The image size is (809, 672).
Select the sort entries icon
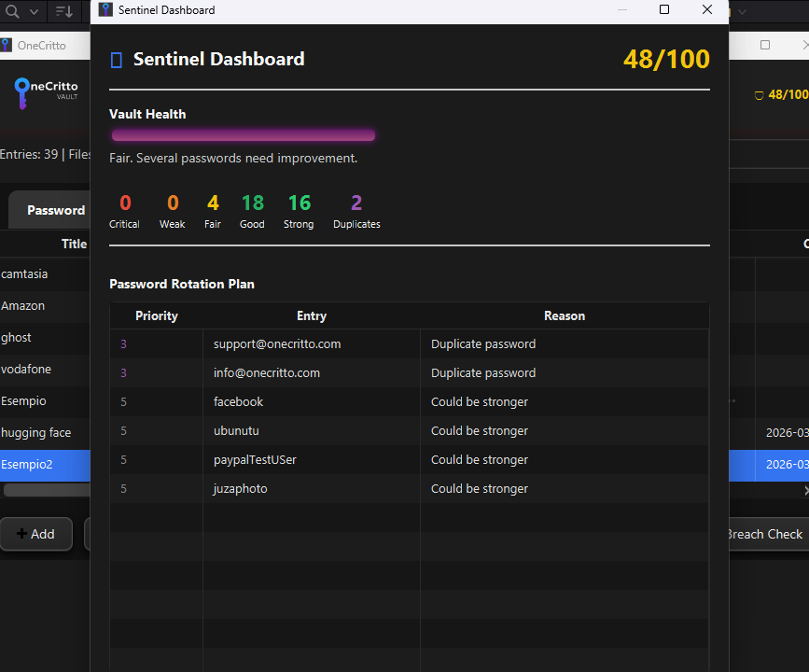[62, 12]
